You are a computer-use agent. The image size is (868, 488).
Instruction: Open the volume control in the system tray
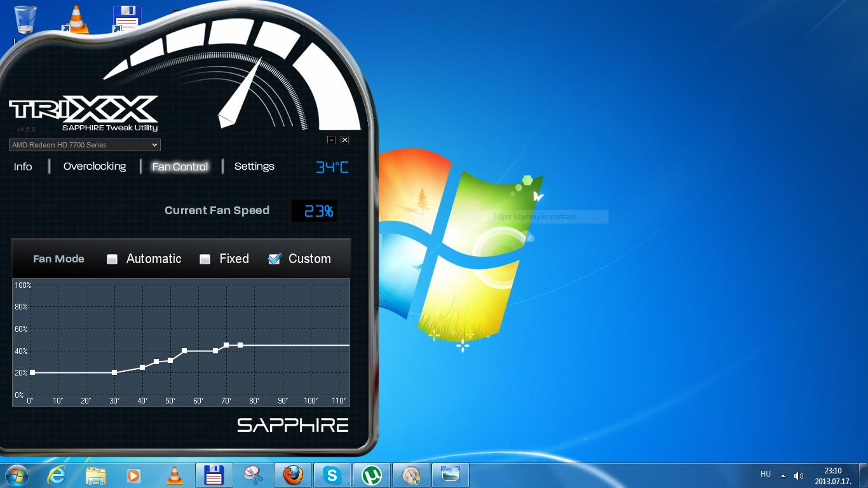point(799,476)
